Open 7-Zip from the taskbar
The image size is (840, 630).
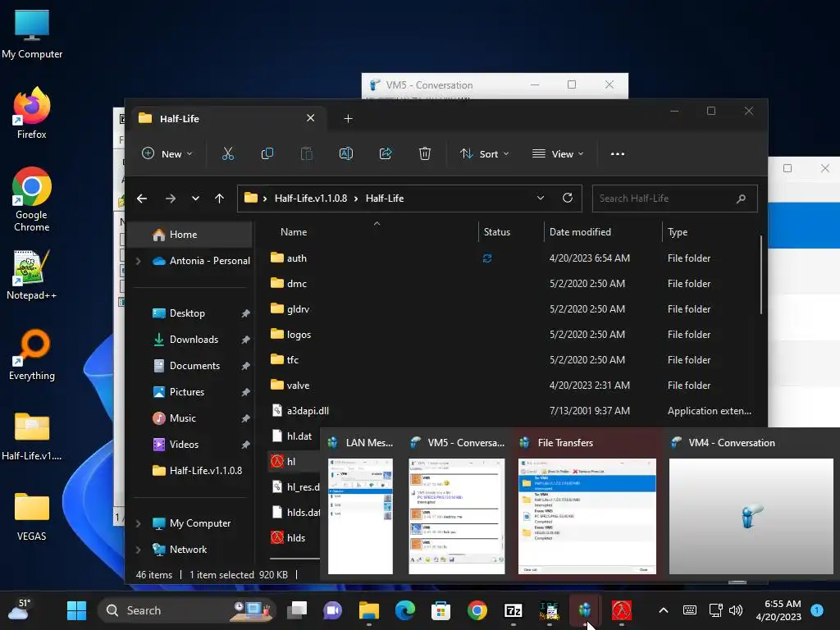pyautogui.click(x=514, y=610)
